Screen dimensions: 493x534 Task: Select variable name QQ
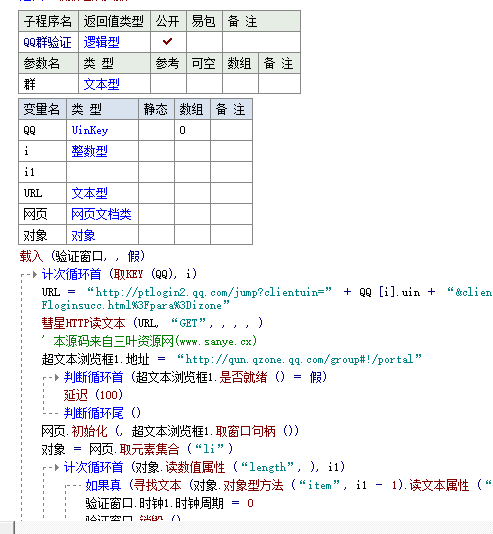(x=29, y=130)
